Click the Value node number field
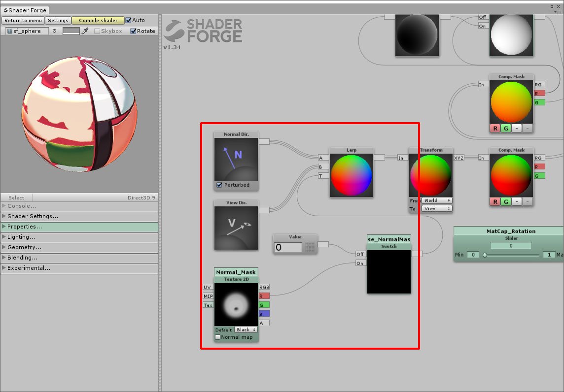The width and height of the screenshot is (564, 392). 288,247
